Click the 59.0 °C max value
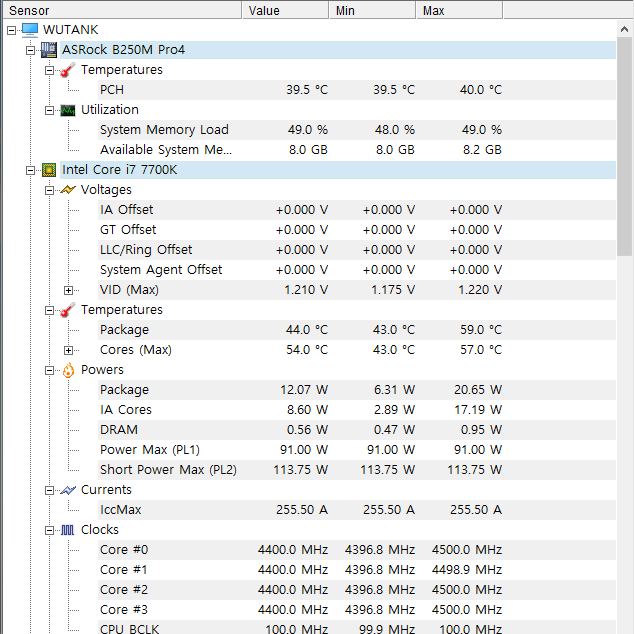 pos(481,330)
